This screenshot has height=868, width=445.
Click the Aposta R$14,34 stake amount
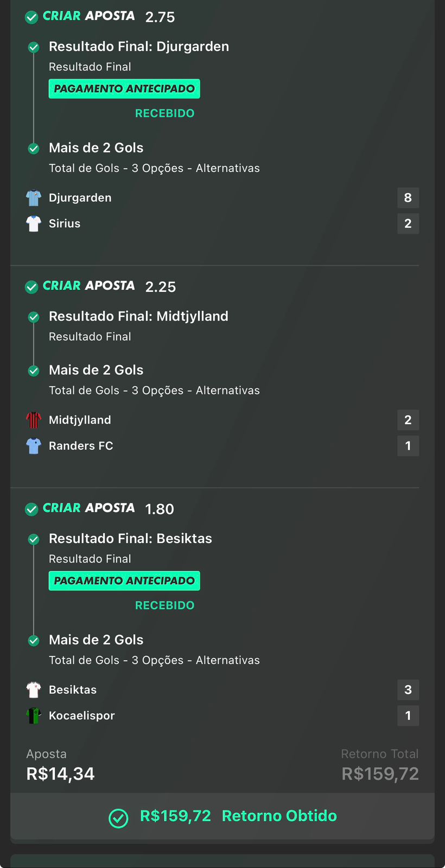pos(60,774)
